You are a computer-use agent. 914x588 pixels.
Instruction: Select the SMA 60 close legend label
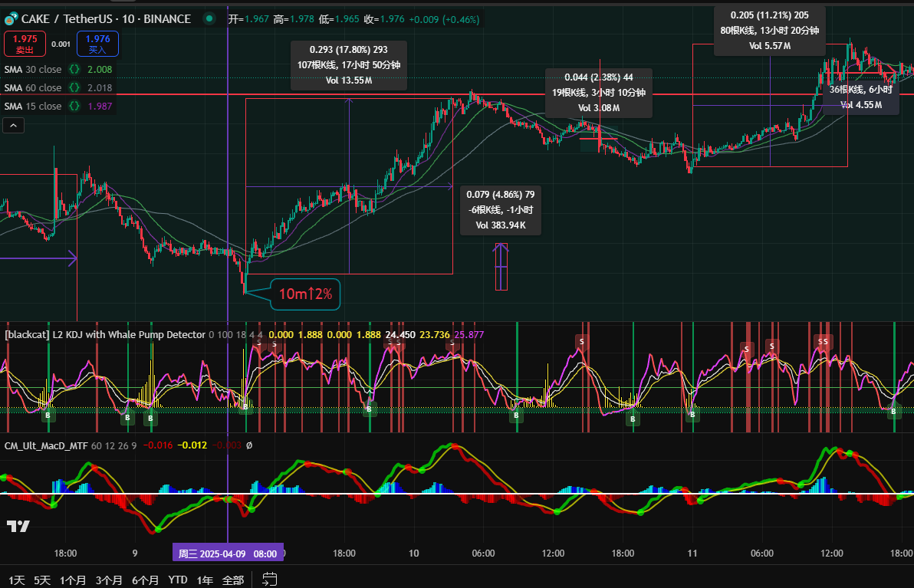click(x=33, y=88)
